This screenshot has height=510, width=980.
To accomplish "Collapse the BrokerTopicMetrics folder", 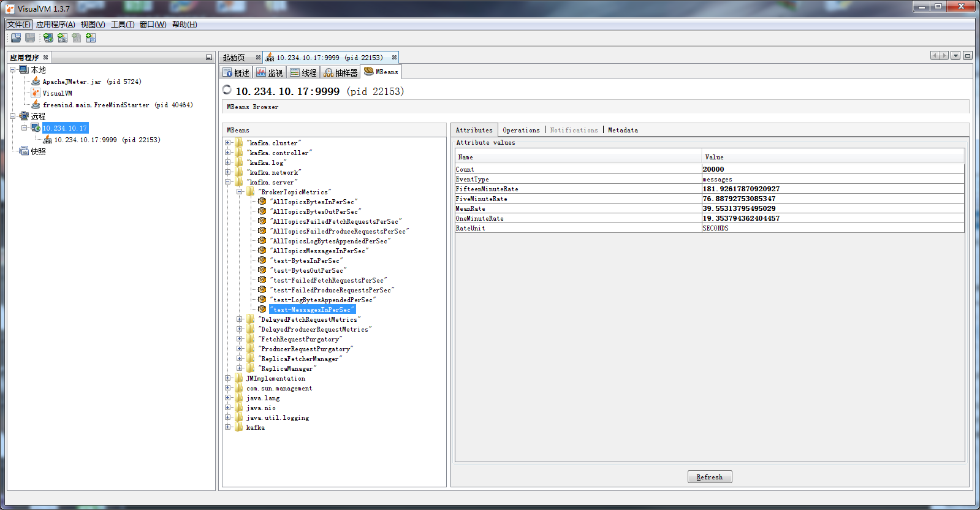I will [239, 192].
